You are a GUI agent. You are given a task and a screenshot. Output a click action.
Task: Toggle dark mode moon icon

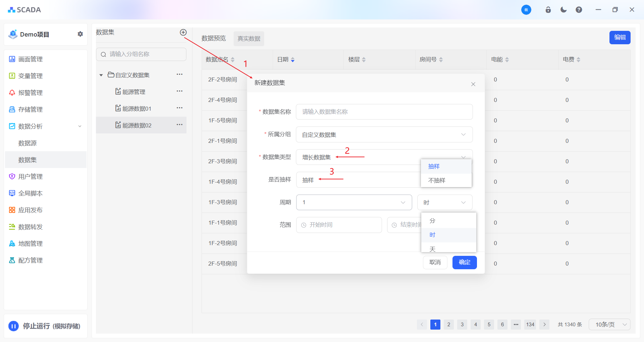tap(563, 10)
